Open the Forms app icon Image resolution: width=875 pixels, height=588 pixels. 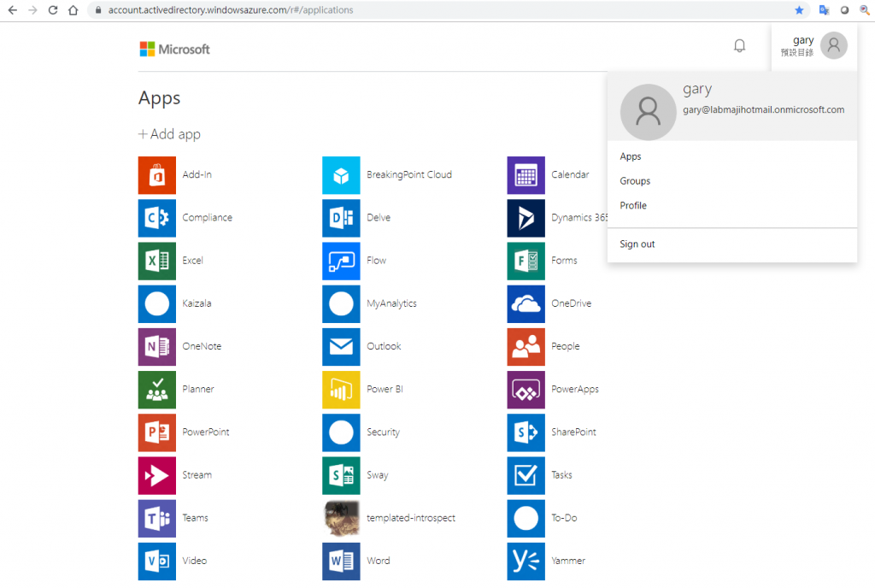(526, 261)
